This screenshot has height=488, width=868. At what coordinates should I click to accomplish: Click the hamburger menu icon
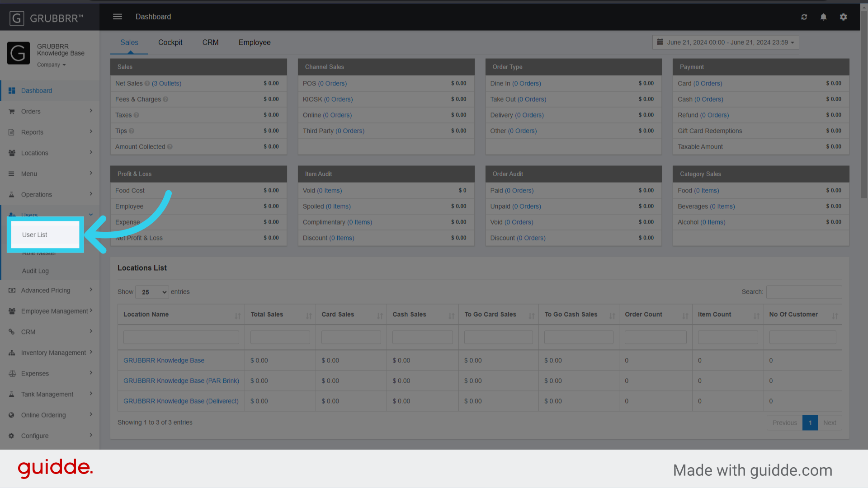coord(118,17)
